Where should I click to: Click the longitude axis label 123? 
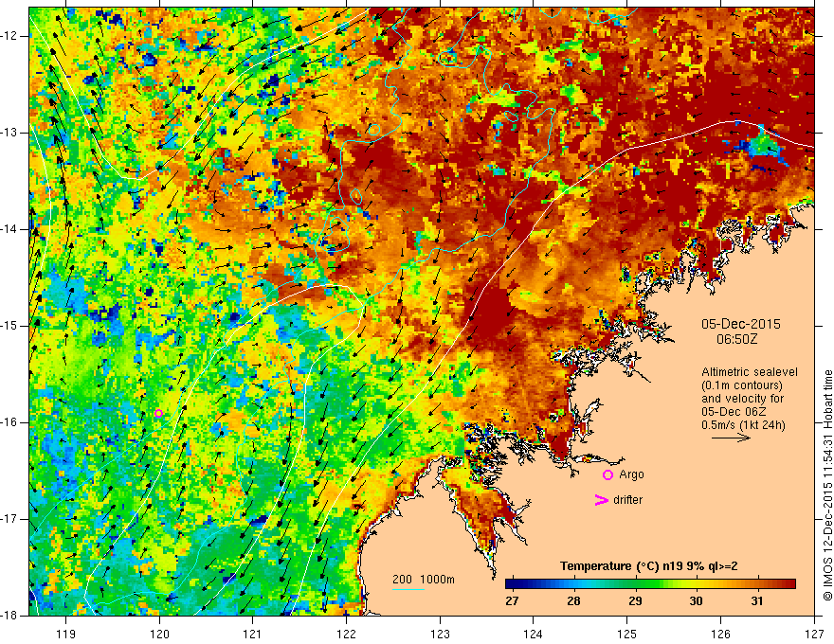[x=440, y=634]
